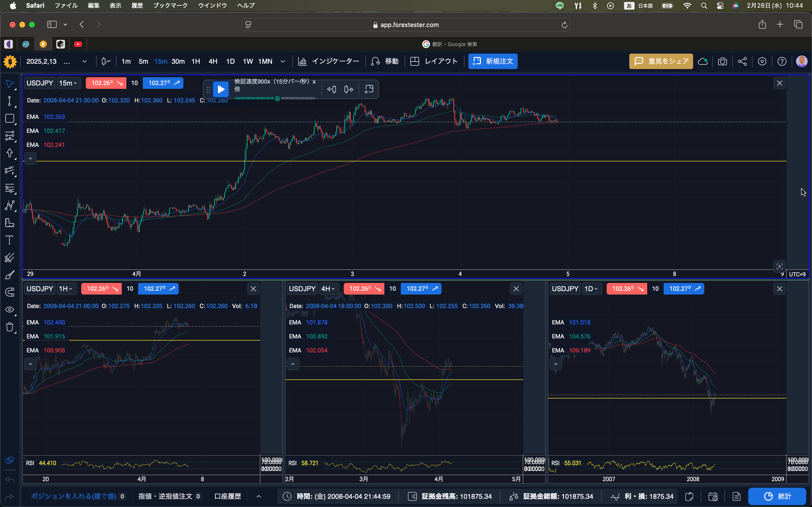The image size is (812, 507).
Task: Toggle object visibility eye icon
Action: [9, 310]
